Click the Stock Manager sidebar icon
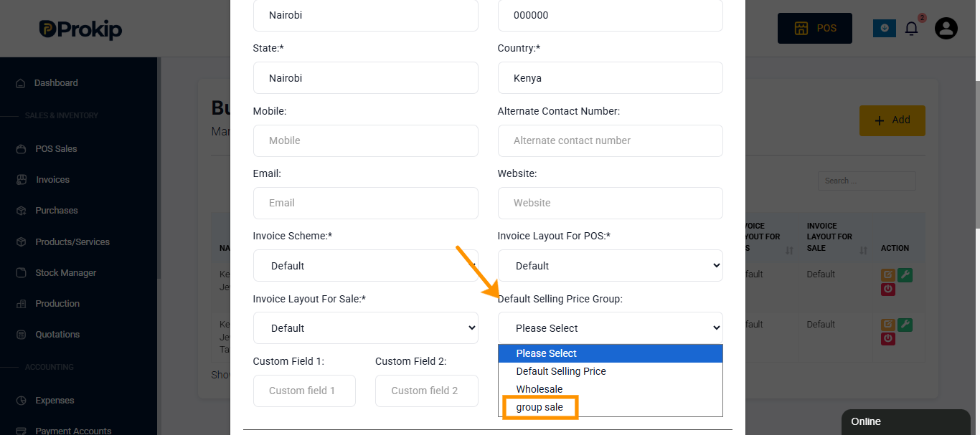980x435 pixels. click(x=21, y=273)
